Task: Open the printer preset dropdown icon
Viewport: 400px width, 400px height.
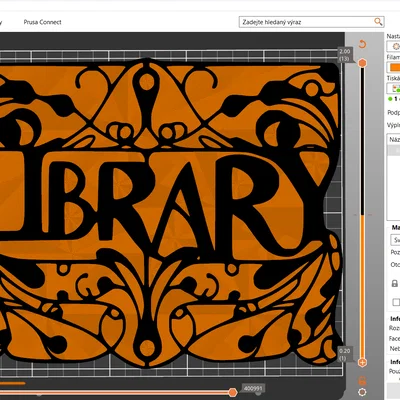Action: 396,89
